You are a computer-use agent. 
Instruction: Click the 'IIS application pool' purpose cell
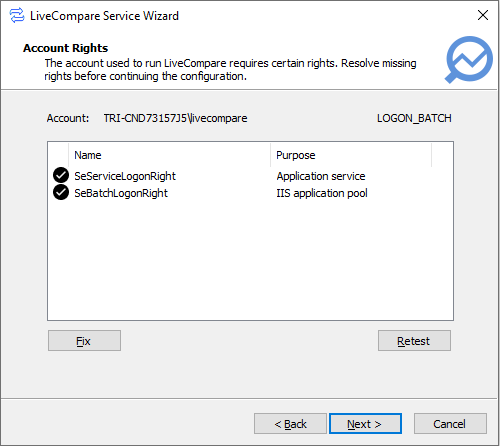(x=322, y=193)
